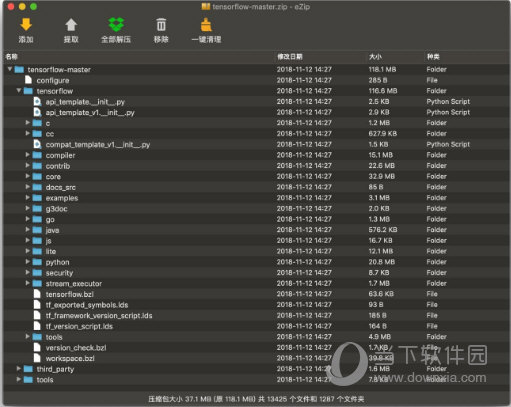Expand the bottom-level tools folder

19,379
